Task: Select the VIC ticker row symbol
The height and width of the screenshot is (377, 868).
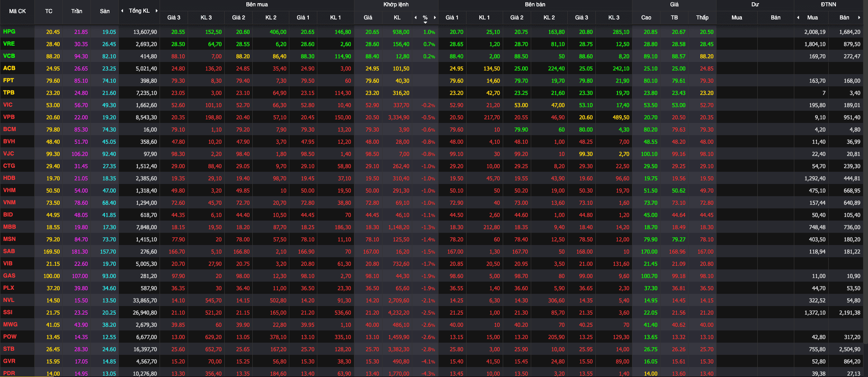Action: (8, 105)
